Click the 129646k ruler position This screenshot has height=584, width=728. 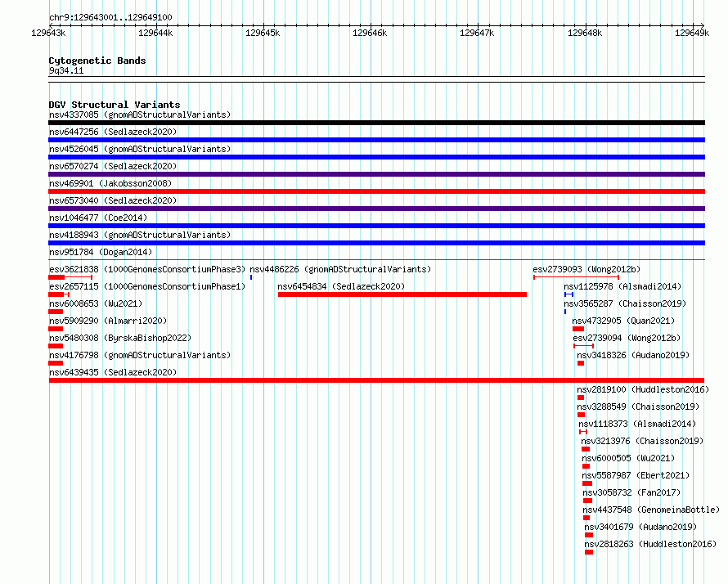tap(370, 33)
